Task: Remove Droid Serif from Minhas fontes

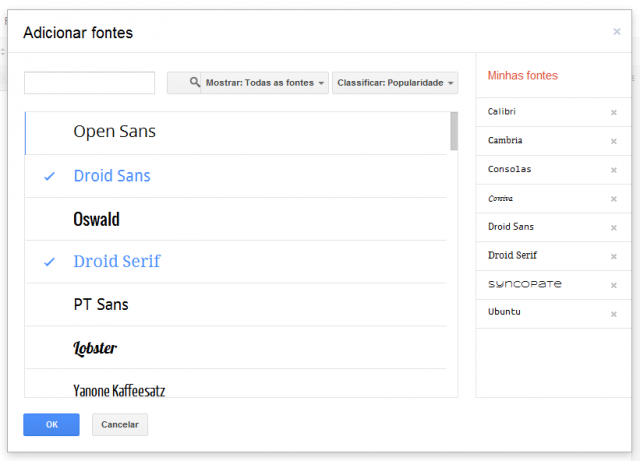Action: 614,256
